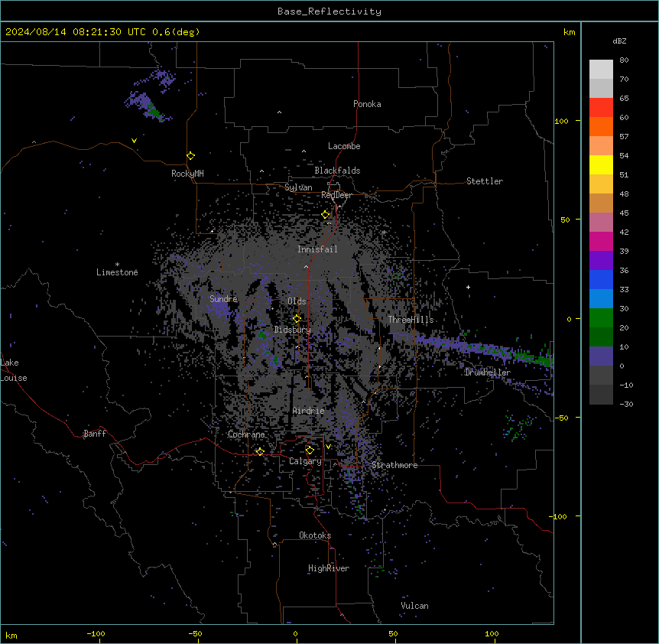Click the Innisfail town label
Image resolution: width=659 pixels, height=644 pixels.
(317, 249)
